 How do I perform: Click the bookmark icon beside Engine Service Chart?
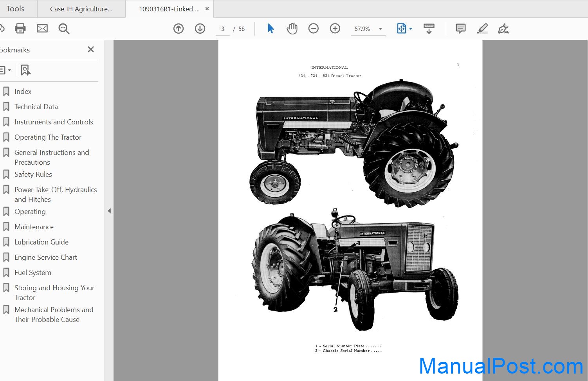point(6,257)
